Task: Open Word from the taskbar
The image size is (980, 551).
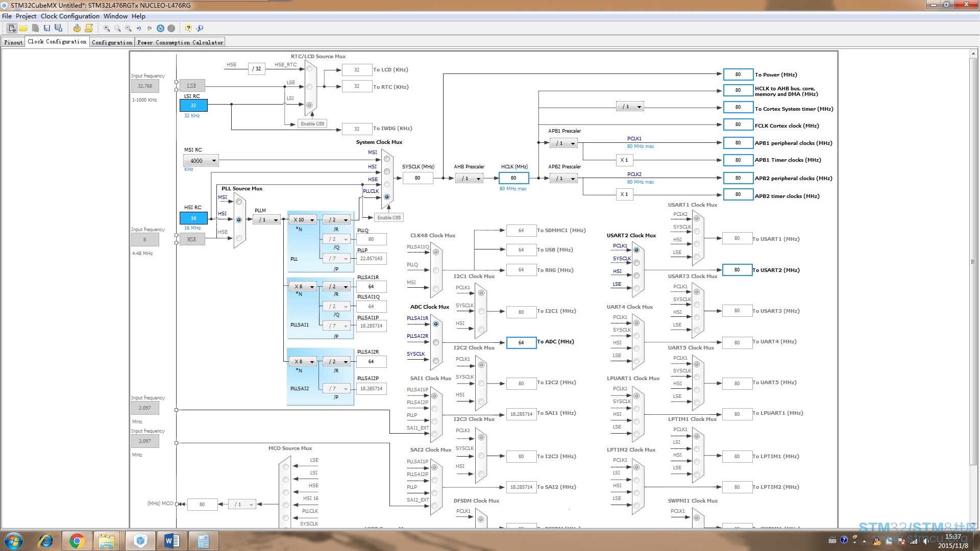Action: [171, 541]
